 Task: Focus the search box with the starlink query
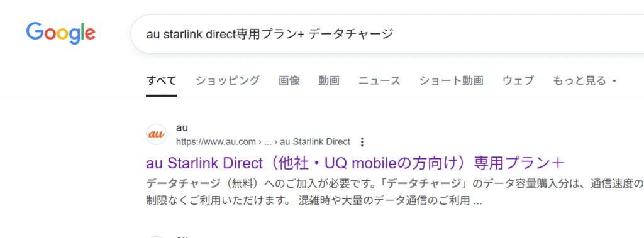click(x=386, y=34)
